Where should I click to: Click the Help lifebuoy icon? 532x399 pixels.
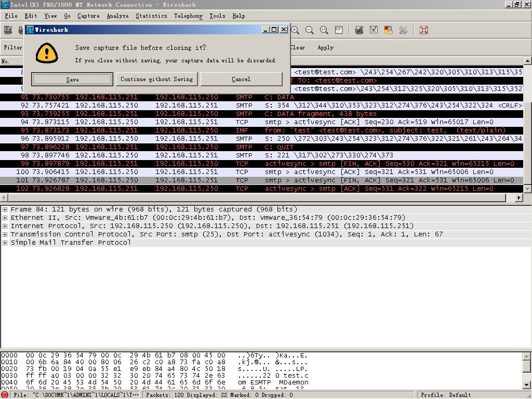pyautogui.click(x=424, y=30)
